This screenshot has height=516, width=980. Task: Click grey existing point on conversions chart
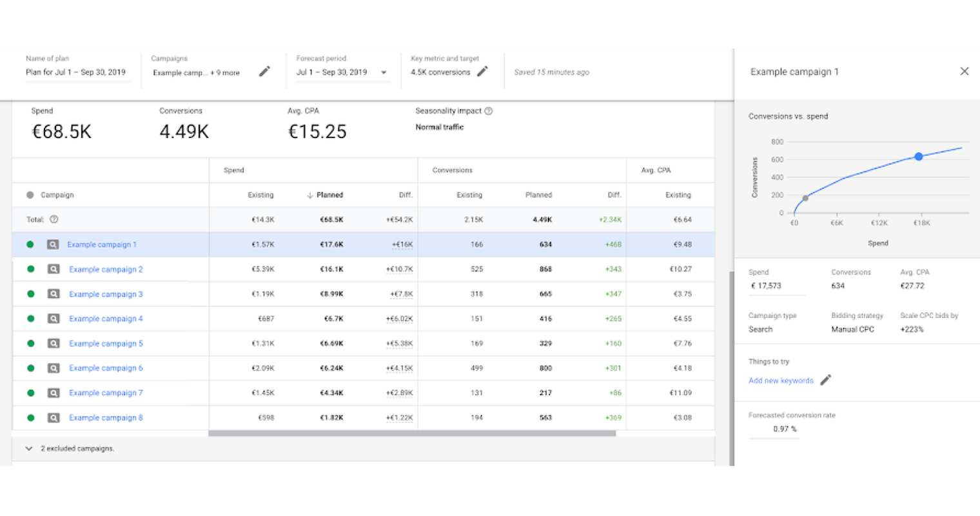tap(805, 198)
